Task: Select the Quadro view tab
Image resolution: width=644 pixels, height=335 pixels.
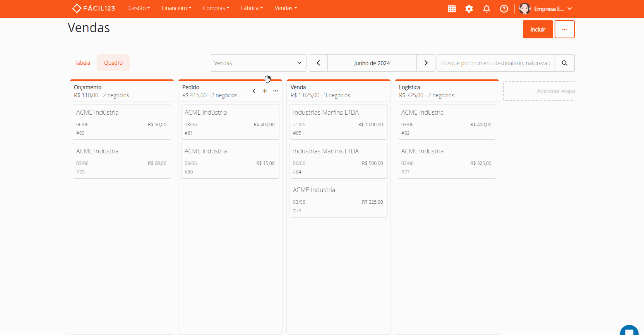Action: (x=113, y=63)
